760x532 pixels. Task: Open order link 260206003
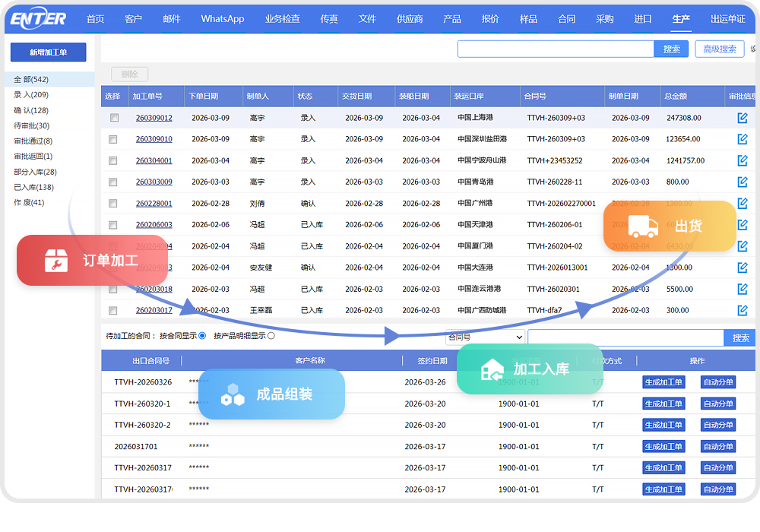(154, 225)
